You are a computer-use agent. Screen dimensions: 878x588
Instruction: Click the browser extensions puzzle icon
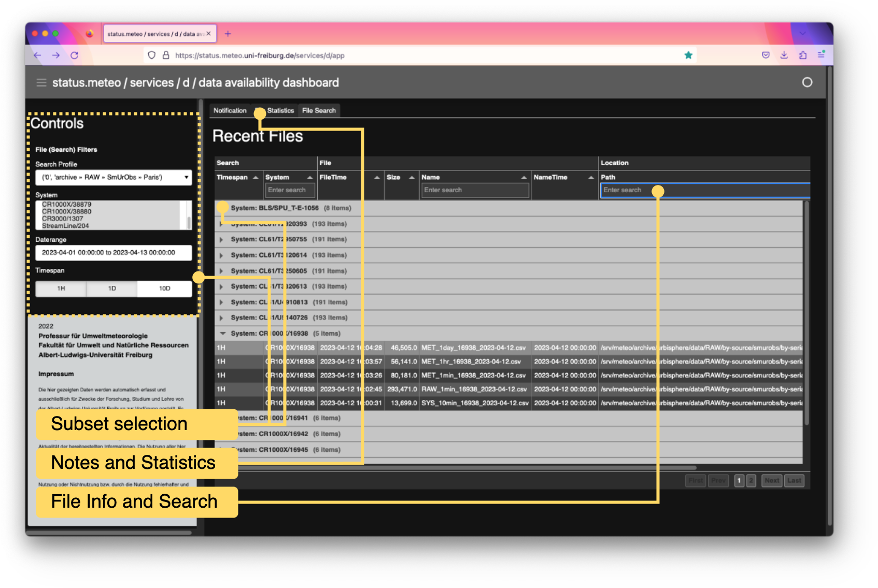click(803, 55)
